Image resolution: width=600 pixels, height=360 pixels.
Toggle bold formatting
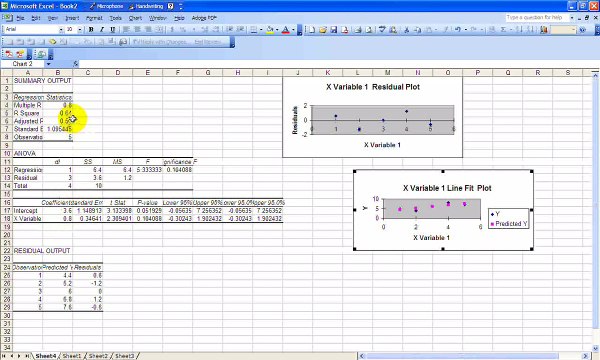point(91,29)
